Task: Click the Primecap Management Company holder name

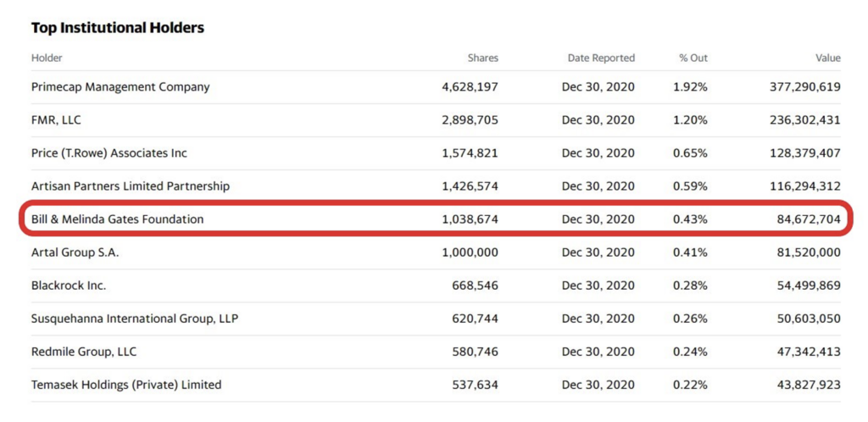Action: tap(120, 87)
